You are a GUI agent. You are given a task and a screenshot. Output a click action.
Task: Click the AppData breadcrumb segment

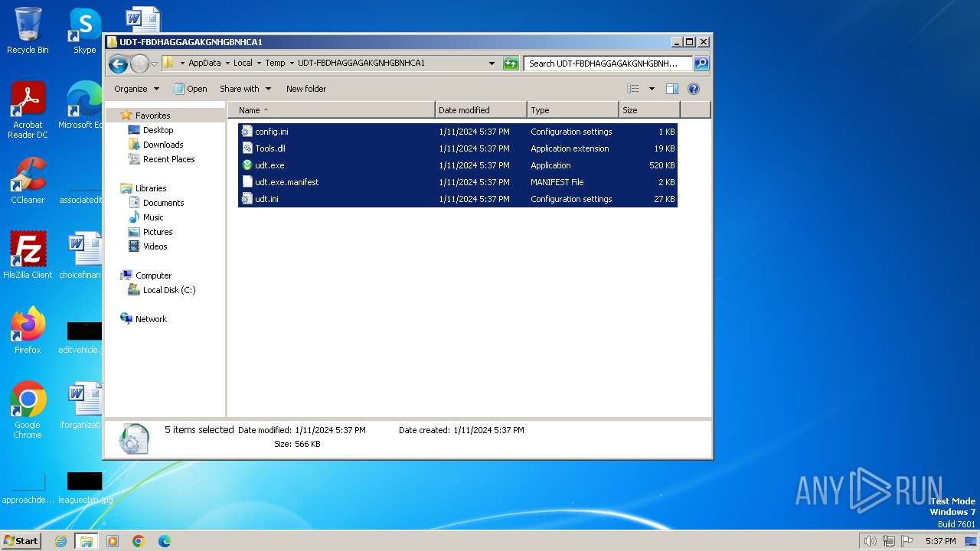click(x=204, y=64)
